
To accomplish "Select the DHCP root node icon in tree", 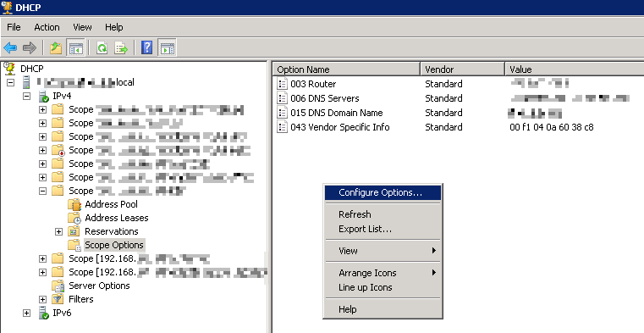I will (x=9, y=69).
